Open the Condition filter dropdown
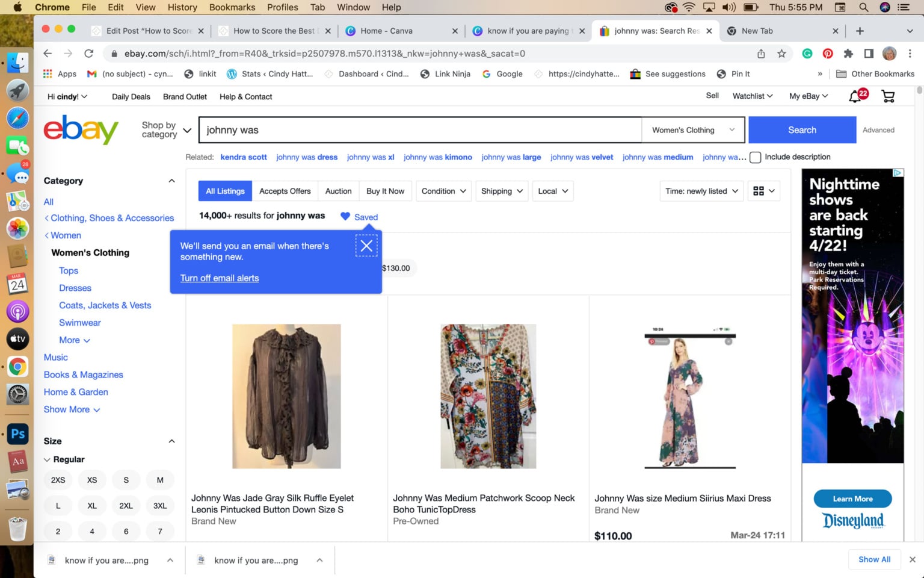This screenshot has width=924, height=578. [443, 191]
